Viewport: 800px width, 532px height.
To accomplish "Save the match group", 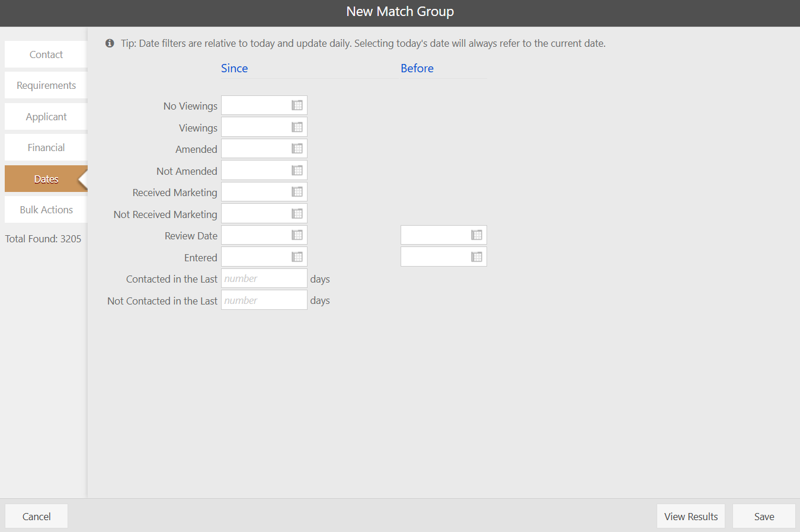I will tap(764, 517).
